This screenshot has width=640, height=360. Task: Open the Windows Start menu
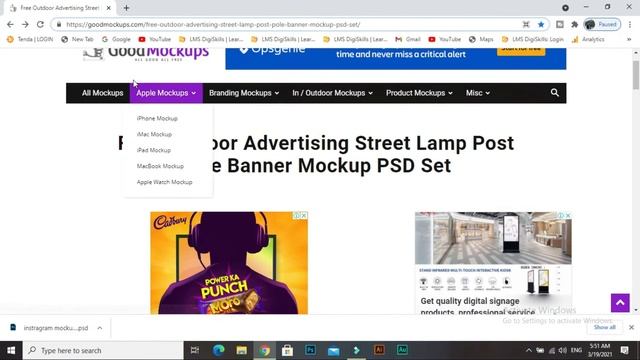pos(11,350)
